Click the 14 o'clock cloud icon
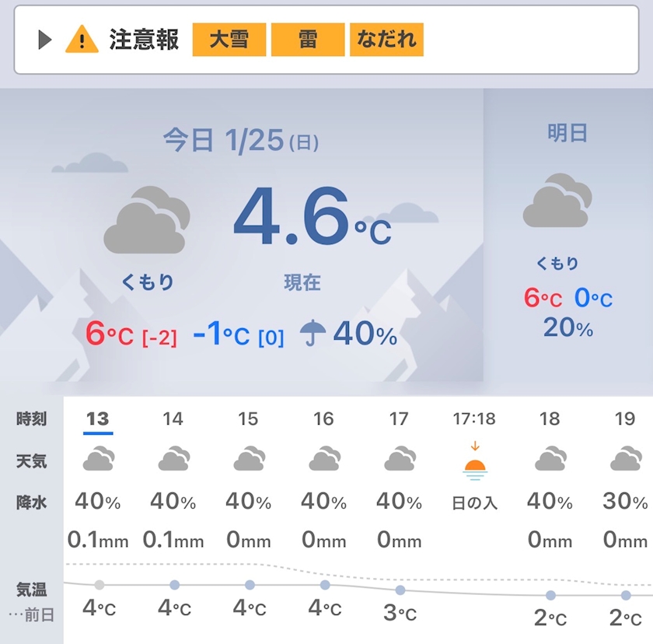Image resolution: width=653 pixels, height=644 pixels. [173, 459]
